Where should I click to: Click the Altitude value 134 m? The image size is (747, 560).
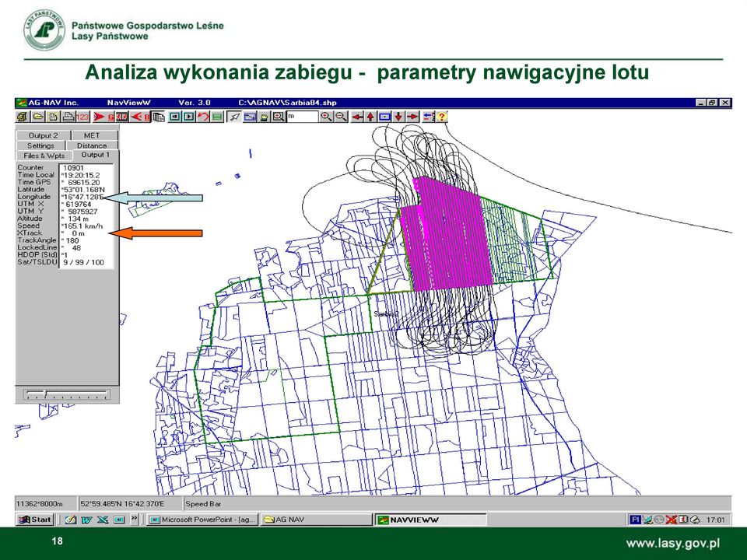click(x=78, y=219)
